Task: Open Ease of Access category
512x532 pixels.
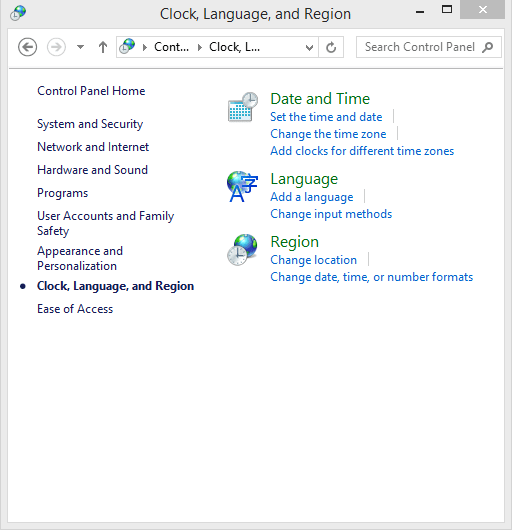Action: point(75,309)
